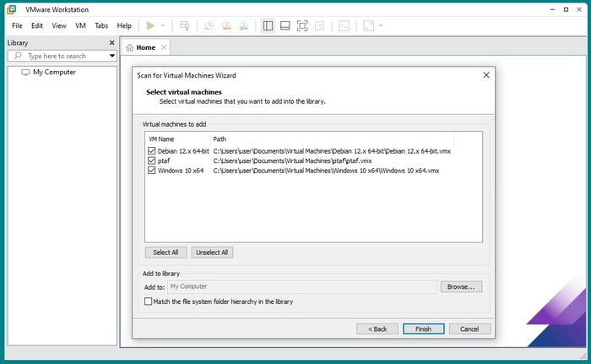The width and height of the screenshot is (591, 364).
Task: Open the stretch display dropdown arrow
Action: 381,25
